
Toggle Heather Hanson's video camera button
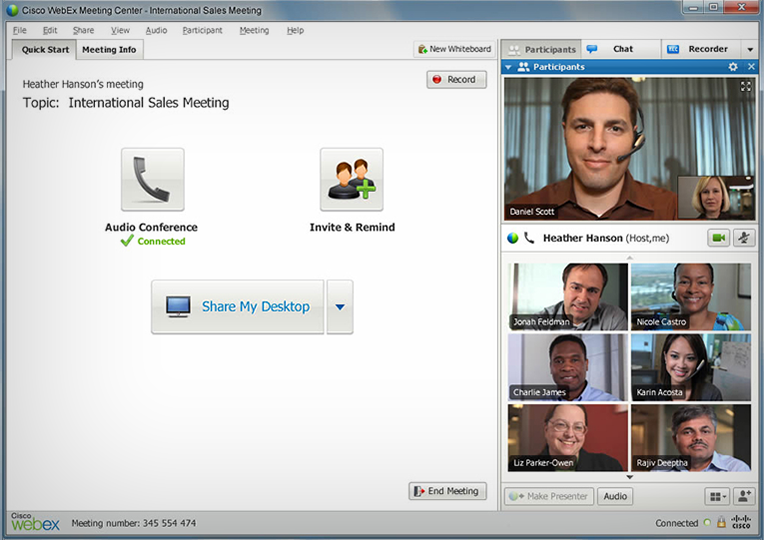click(718, 238)
